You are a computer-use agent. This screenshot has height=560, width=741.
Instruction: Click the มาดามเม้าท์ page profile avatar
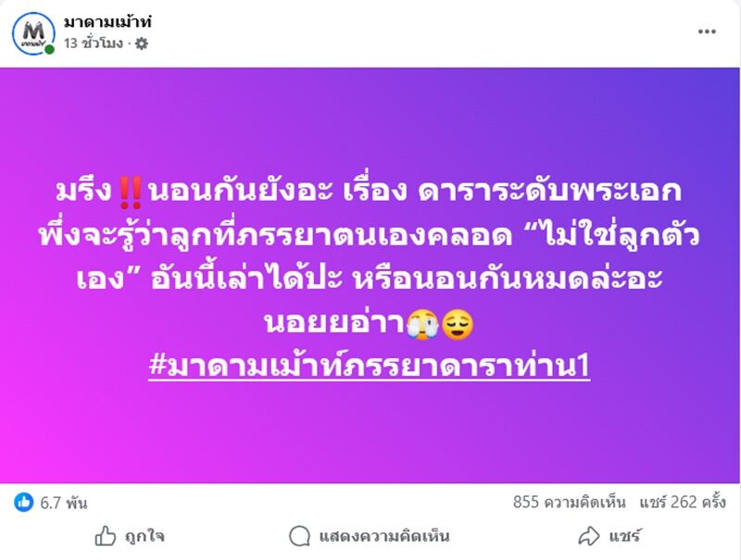coord(33,32)
